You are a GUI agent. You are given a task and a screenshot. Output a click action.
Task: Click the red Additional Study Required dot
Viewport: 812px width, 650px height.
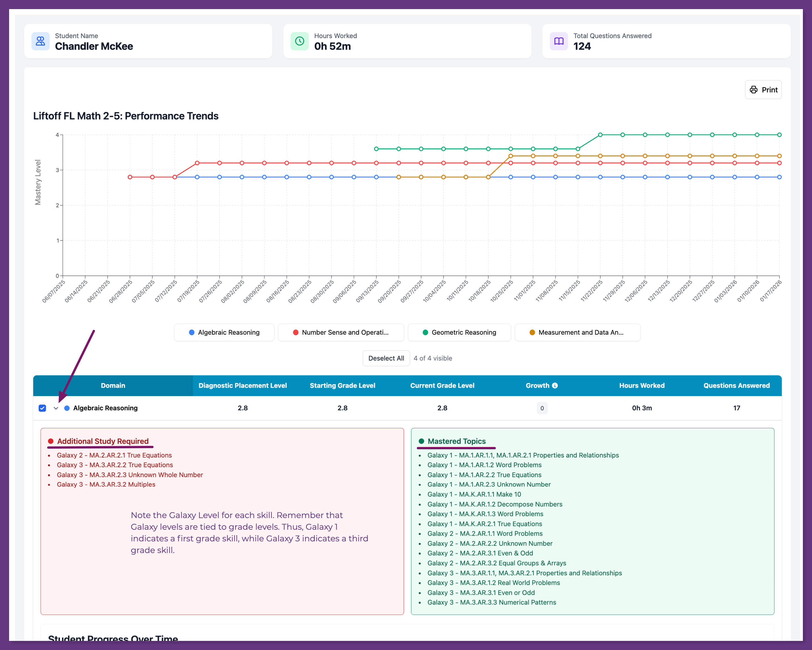click(x=51, y=441)
